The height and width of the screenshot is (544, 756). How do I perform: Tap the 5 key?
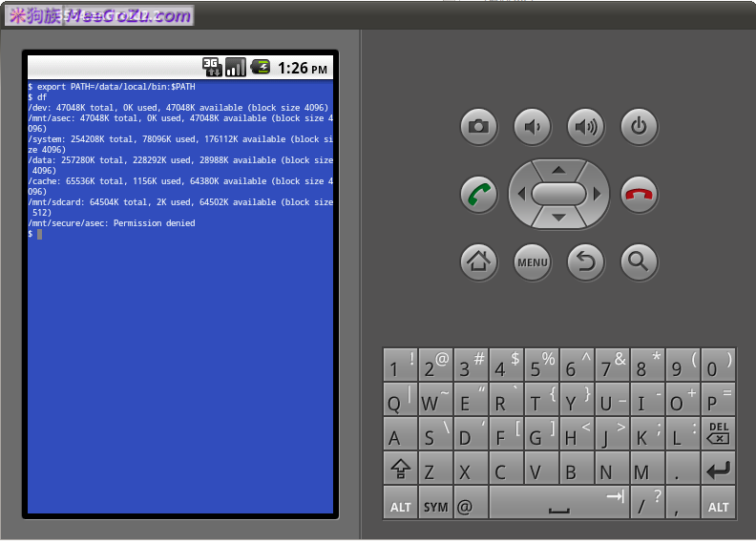pyautogui.click(x=542, y=365)
